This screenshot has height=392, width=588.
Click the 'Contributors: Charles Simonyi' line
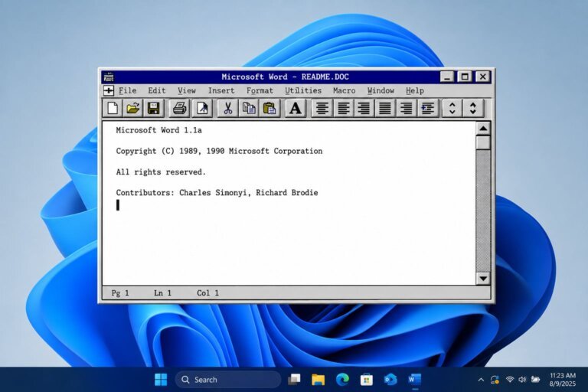click(x=217, y=193)
